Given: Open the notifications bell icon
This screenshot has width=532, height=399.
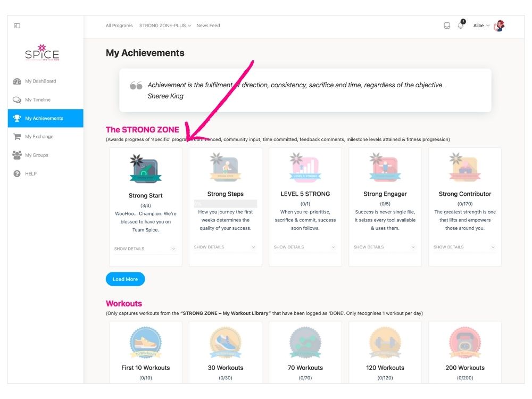Looking at the screenshot, I should click(461, 26).
